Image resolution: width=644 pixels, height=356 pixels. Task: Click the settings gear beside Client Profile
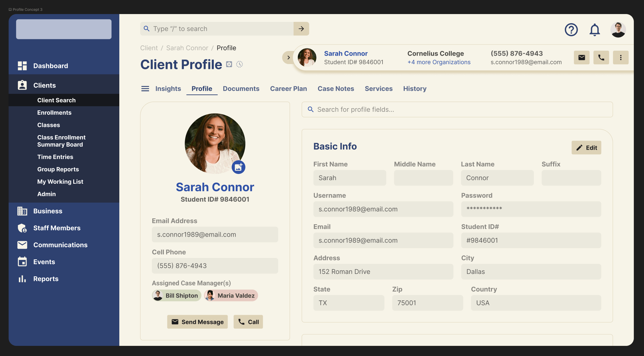pos(229,64)
